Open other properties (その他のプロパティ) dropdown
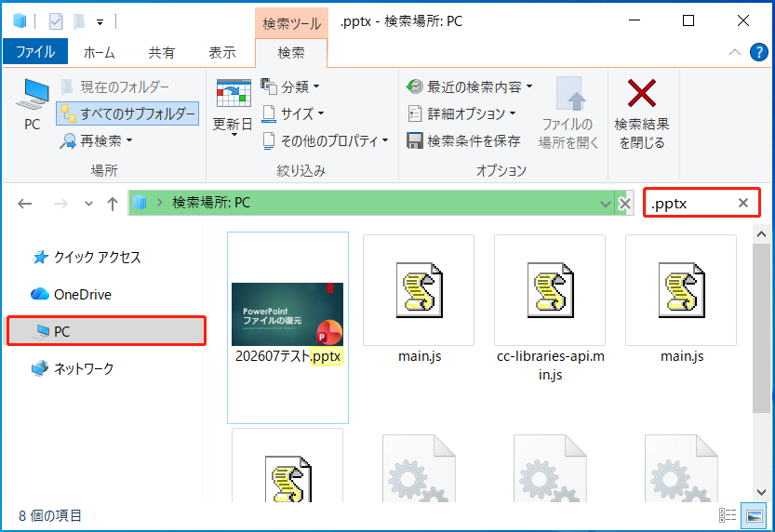The image size is (775, 532). [325, 140]
